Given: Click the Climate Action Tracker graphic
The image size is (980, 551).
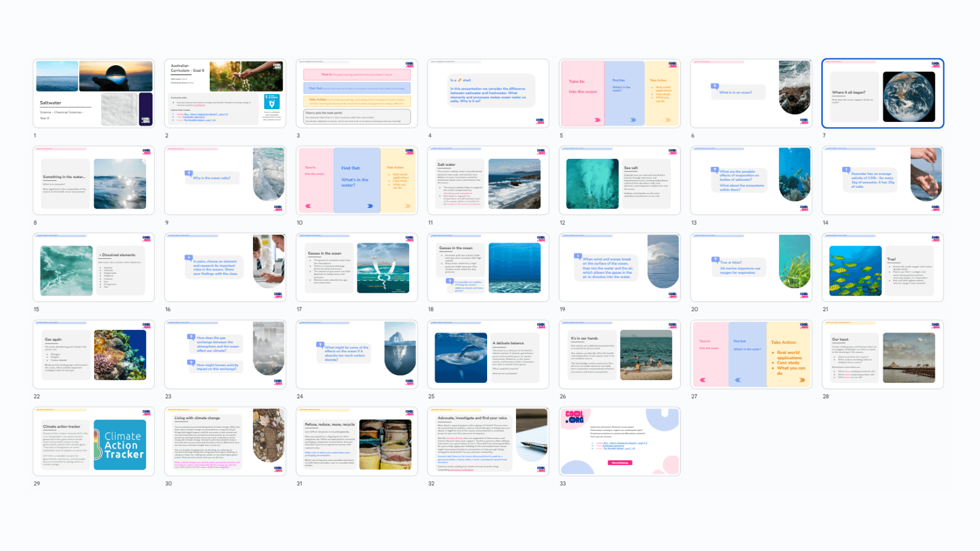Looking at the screenshot, I should 120,445.
